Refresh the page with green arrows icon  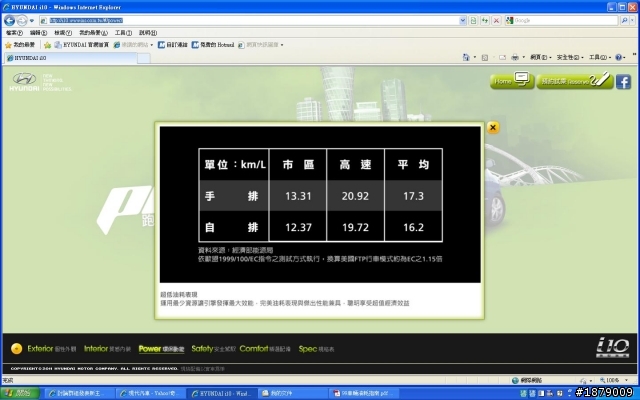(485, 20)
